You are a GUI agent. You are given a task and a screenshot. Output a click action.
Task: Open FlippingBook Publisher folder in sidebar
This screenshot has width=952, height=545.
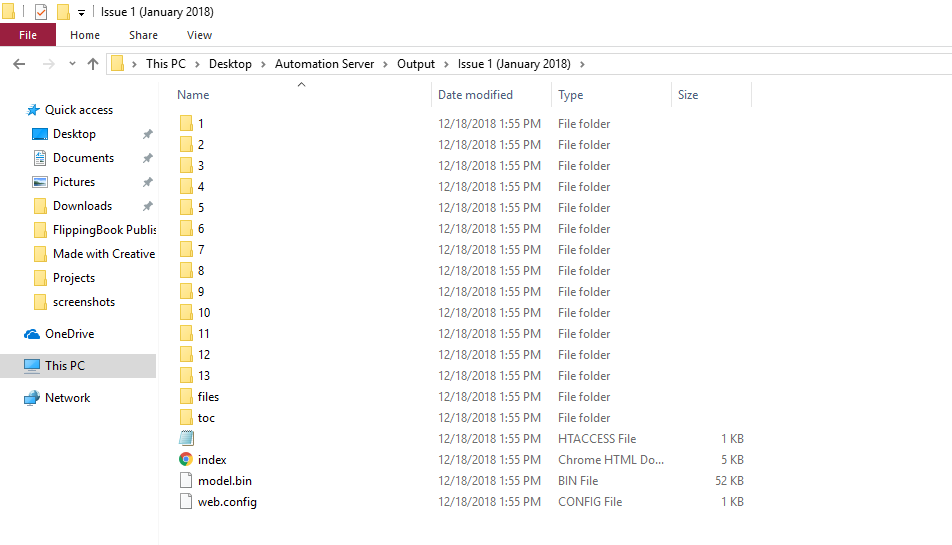pos(104,230)
